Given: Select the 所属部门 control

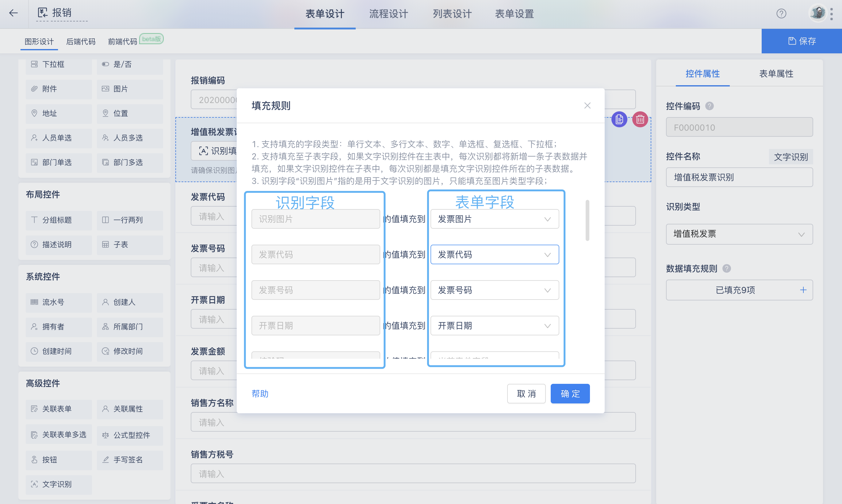Looking at the screenshot, I should click(130, 327).
